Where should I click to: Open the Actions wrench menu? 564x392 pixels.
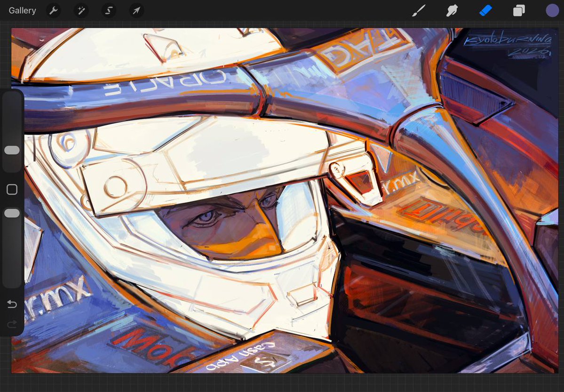tap(54, 11)
